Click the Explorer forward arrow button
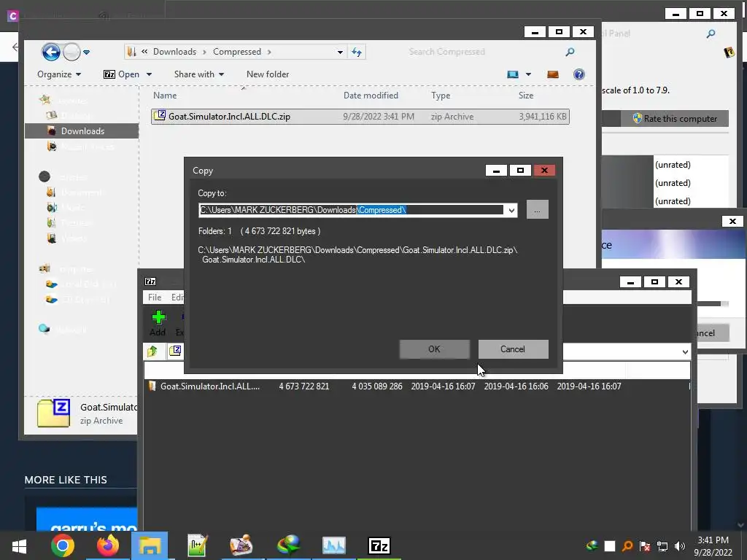This screenshot has height=560, width=747. 71,52
